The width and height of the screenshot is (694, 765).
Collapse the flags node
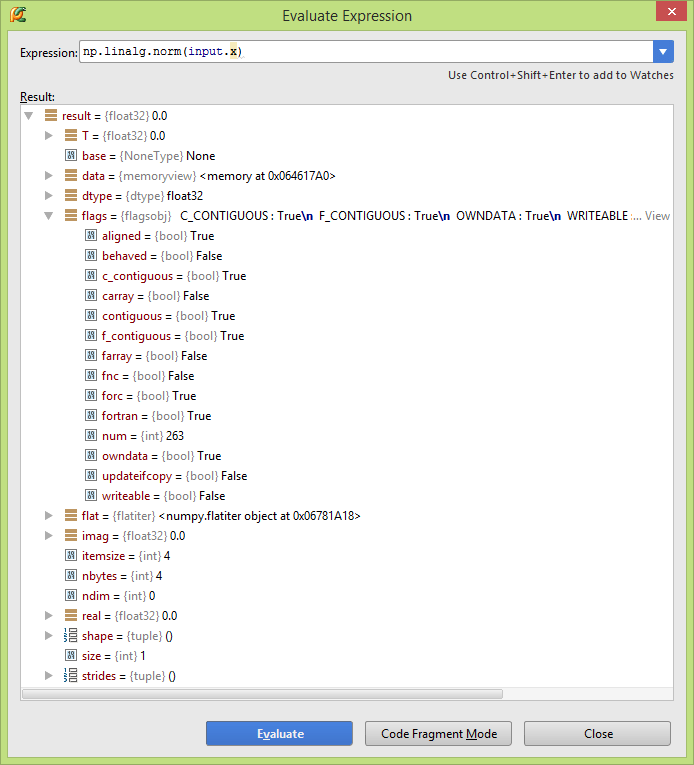(48, 216)
